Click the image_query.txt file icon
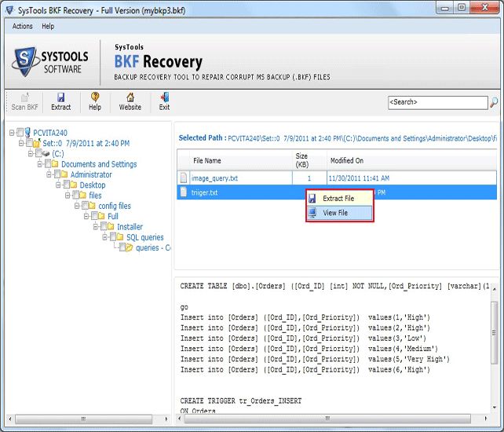This screenshot has height=432, width=504. coord(184,178)
